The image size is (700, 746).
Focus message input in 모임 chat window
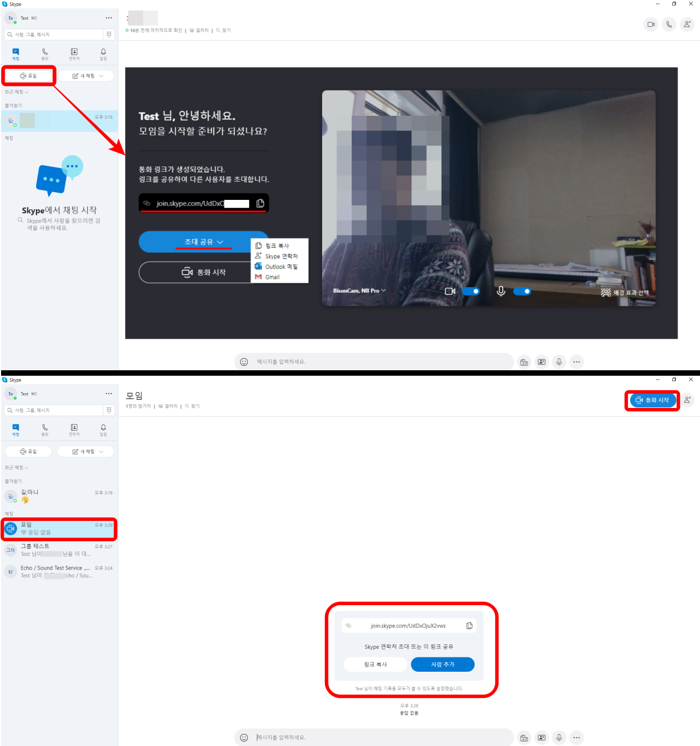(x=382, y=737)
